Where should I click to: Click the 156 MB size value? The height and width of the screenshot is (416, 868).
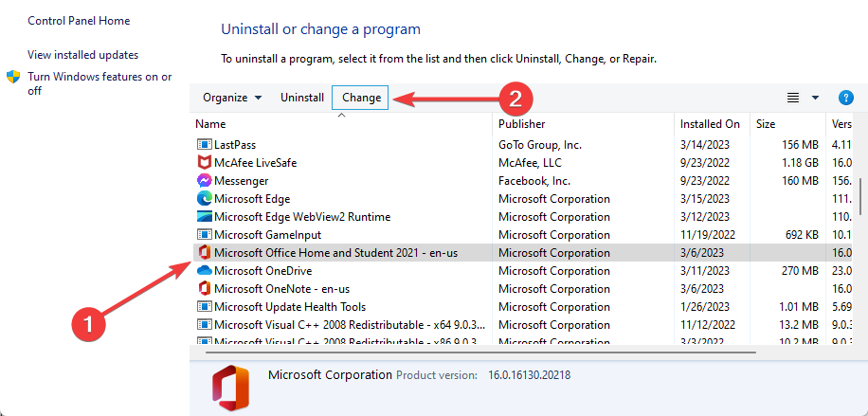tap(799, 145)
